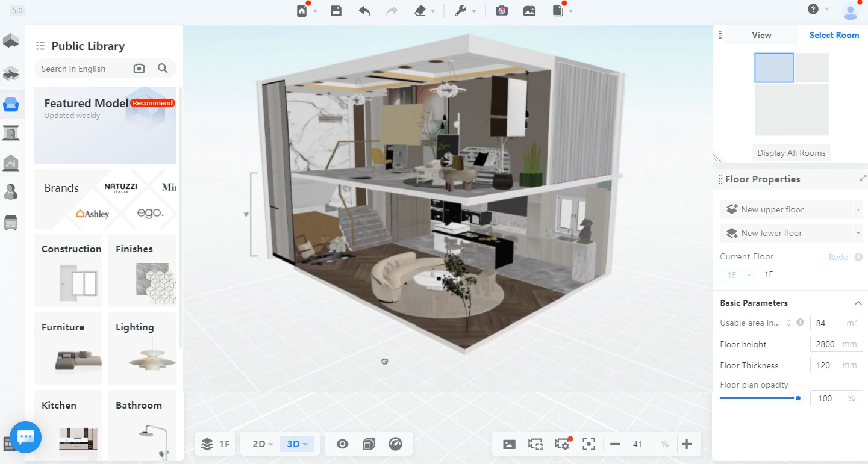Open the 1F floor selector dropdown

[737, 275]
